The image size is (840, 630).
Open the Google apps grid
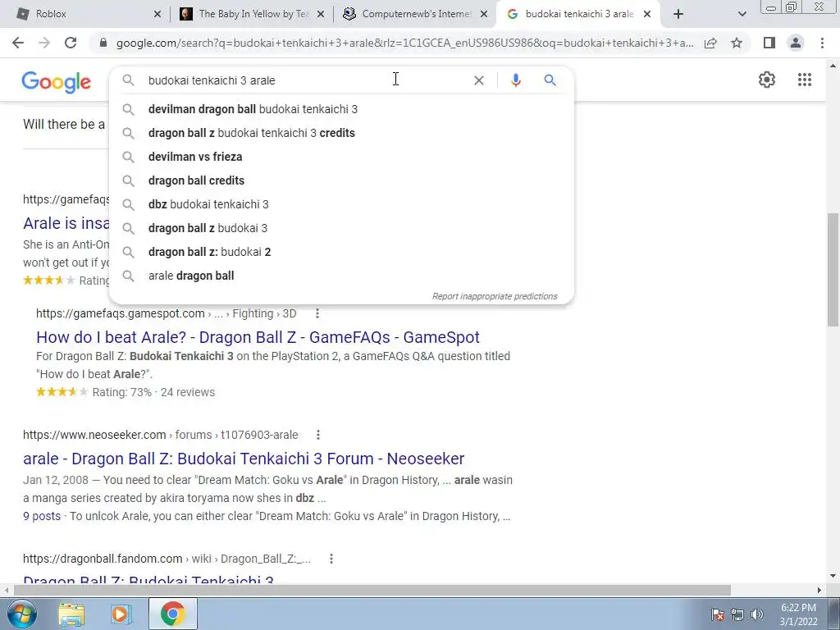805,80
